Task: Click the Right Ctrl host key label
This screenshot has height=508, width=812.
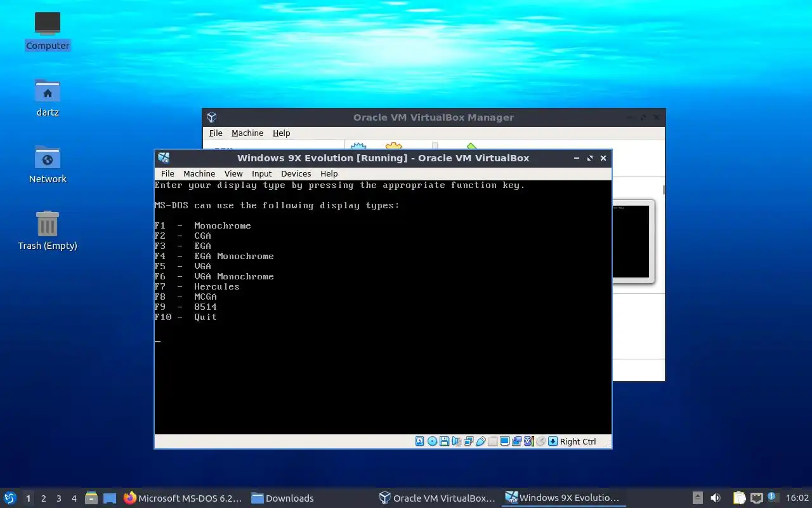Action: (x=578, y=441)
